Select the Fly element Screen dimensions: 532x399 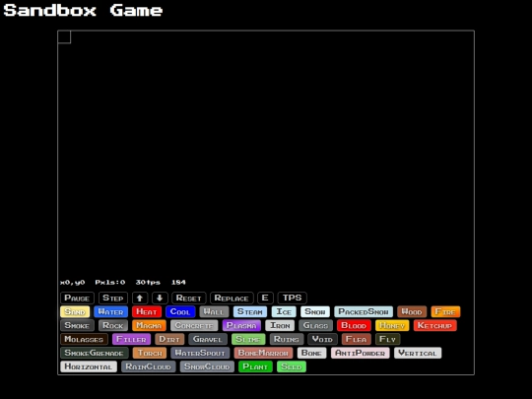pos(388,339)
